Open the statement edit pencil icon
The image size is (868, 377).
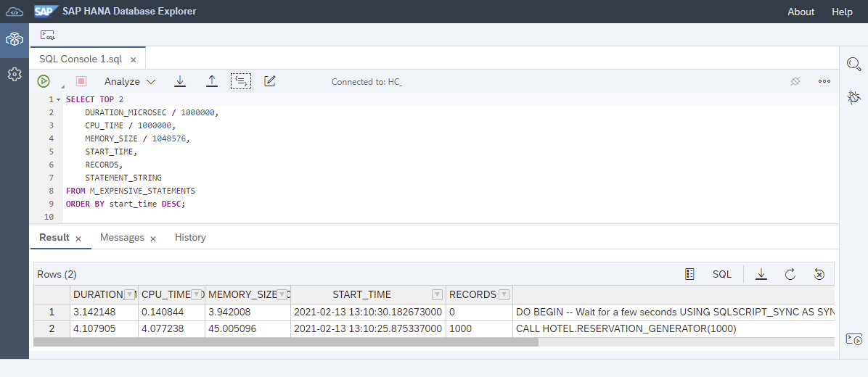[269, 81]
